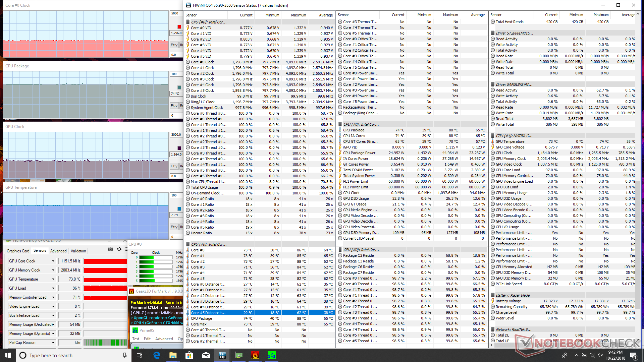Image resolution: width=644 pixels, height=362 pixels.
Task: Open the Memory Usage (Dynamic) dropdown
Action: 53,334
